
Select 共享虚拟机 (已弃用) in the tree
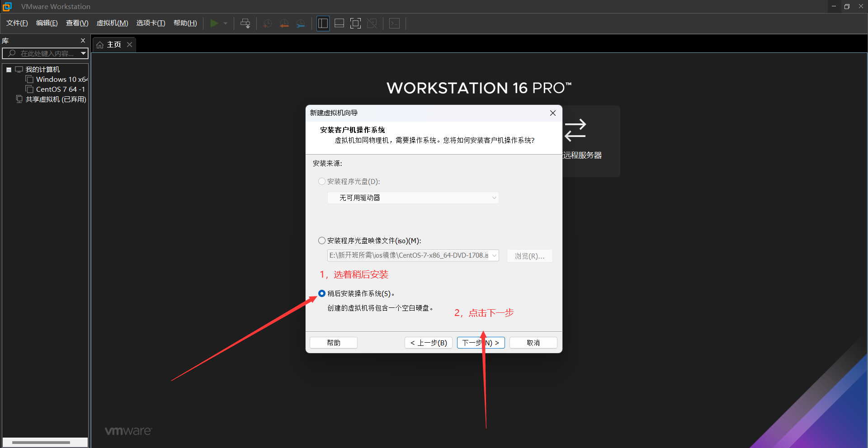coord(56,99)
